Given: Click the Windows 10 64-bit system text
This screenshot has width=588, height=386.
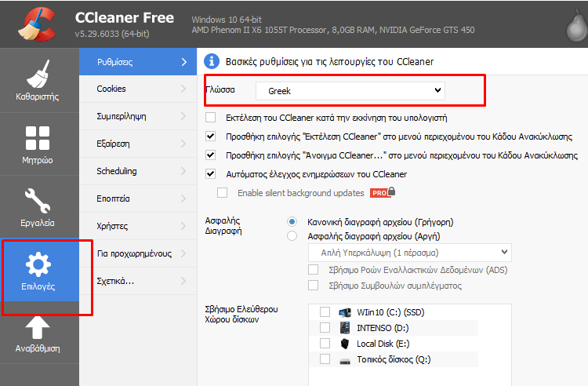Looking at the screenshot, I should 227,20.
